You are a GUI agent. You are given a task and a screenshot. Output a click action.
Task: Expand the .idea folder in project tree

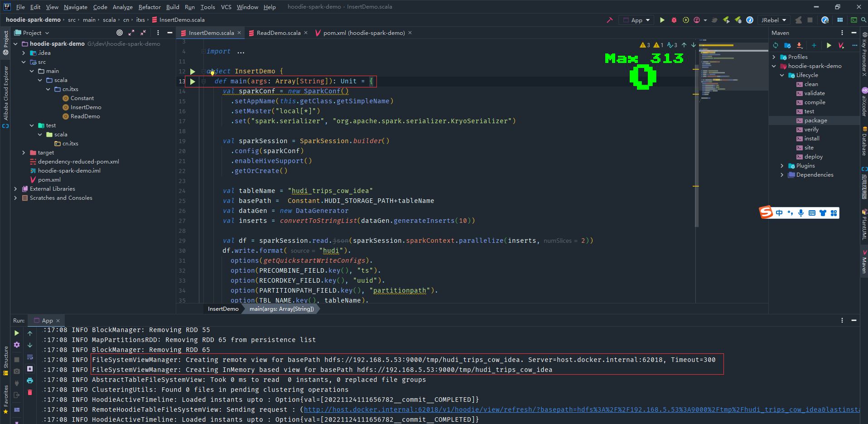24,53
